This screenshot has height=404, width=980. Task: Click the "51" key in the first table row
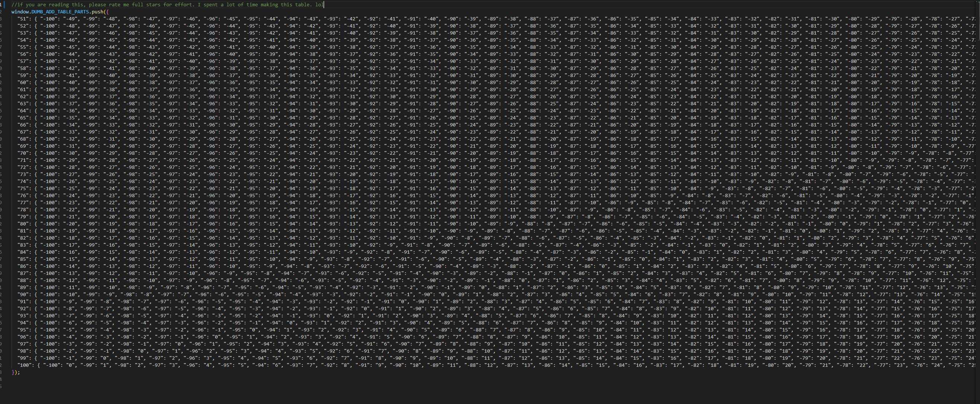[x=23, y=19]
